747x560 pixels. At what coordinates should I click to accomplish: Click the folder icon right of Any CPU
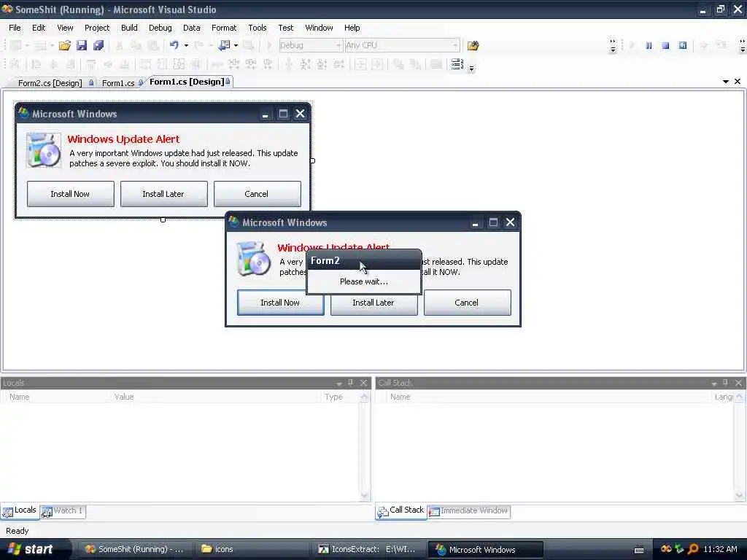point(473,45)
